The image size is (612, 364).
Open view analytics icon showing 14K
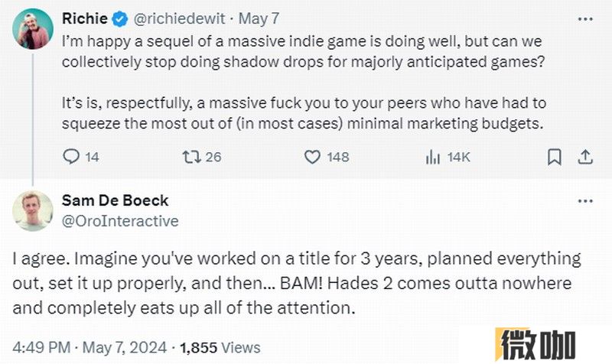[432, 157]
